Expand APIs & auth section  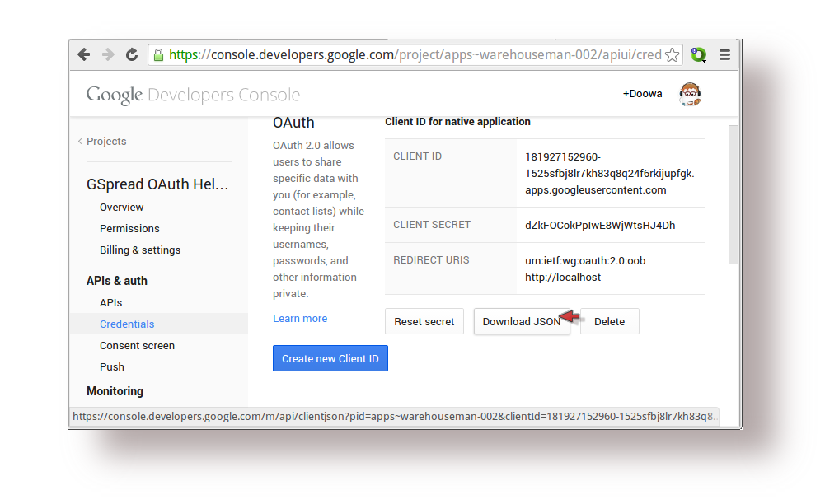tap(117, 281)
